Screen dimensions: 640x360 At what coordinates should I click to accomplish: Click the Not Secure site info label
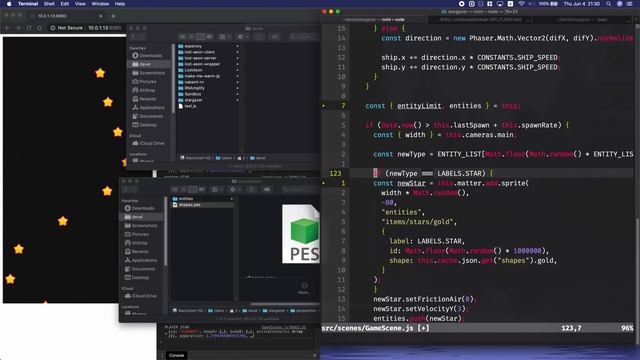click(x=67, y=28)
